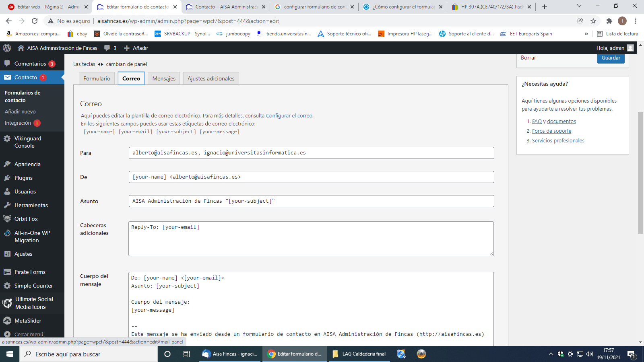
Task: Open the Foros de soporte link
Action: (x=551, y=131)
